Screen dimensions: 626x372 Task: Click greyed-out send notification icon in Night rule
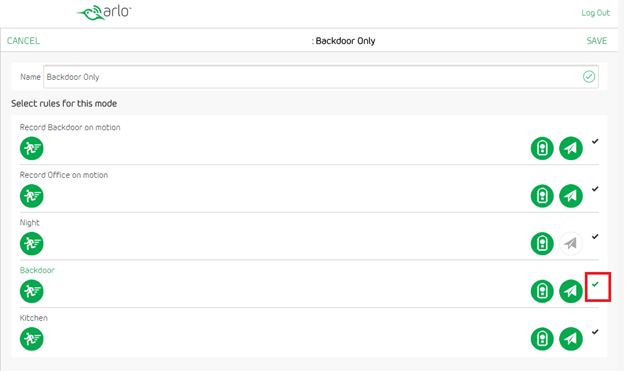tap(571, 243)
